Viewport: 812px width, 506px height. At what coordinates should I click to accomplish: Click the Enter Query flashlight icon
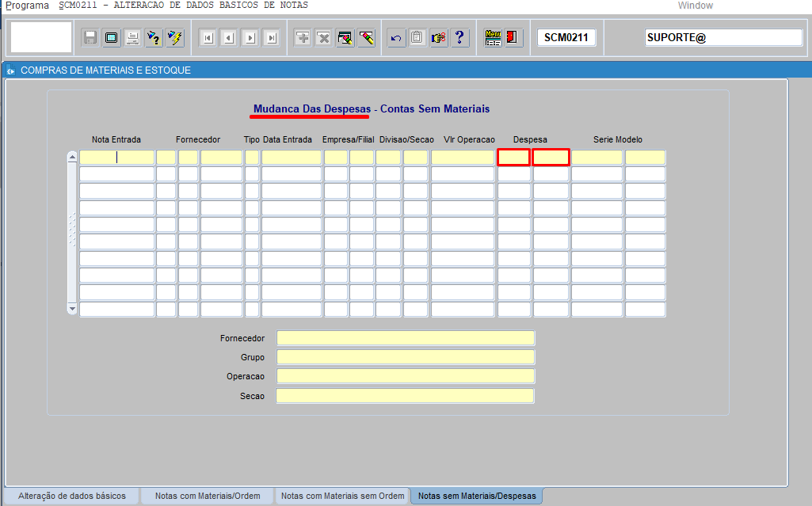click(x=154, y=38)
